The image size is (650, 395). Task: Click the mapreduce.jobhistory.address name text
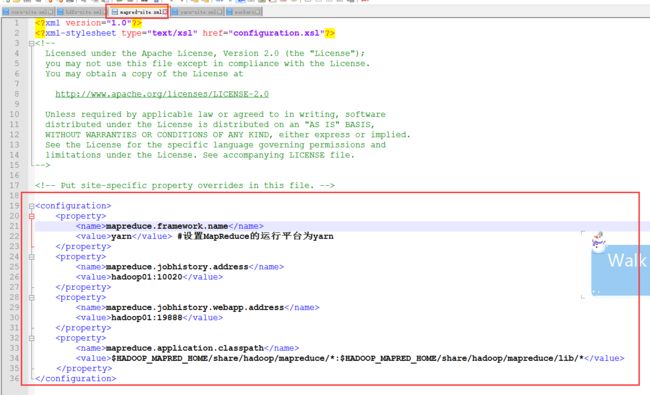point(177,267)
